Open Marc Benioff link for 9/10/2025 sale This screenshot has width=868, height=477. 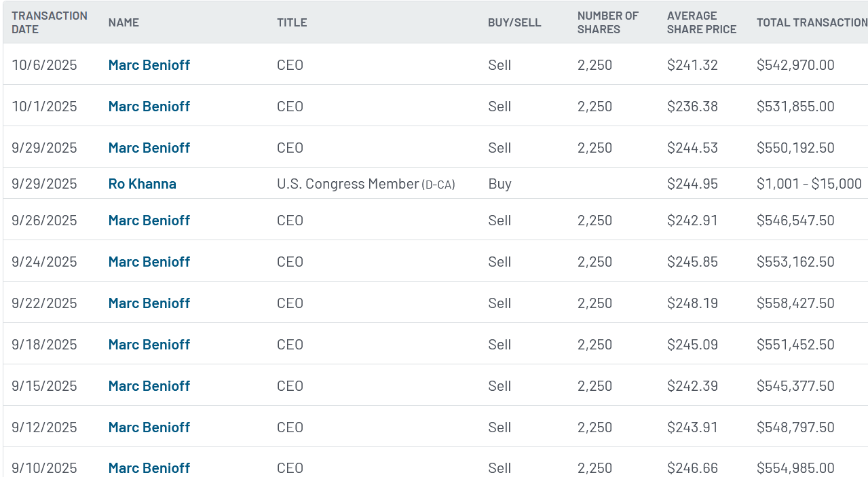pos(149,468)
